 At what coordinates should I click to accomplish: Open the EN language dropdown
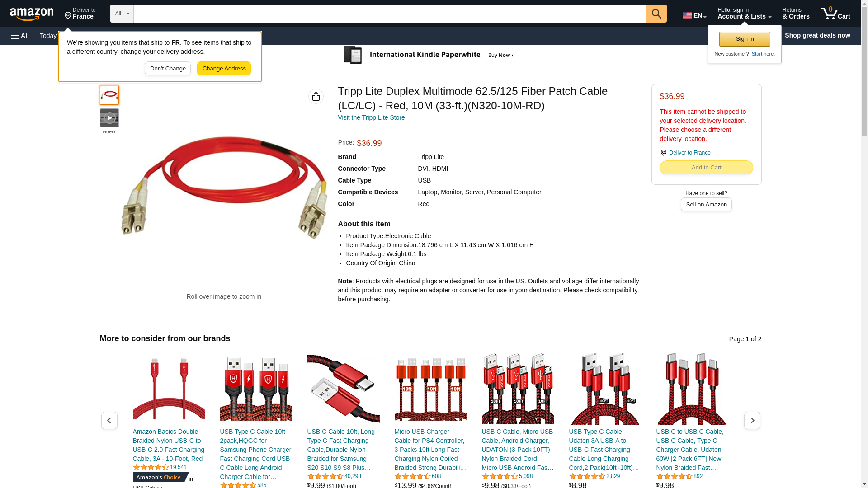[694, 15]
